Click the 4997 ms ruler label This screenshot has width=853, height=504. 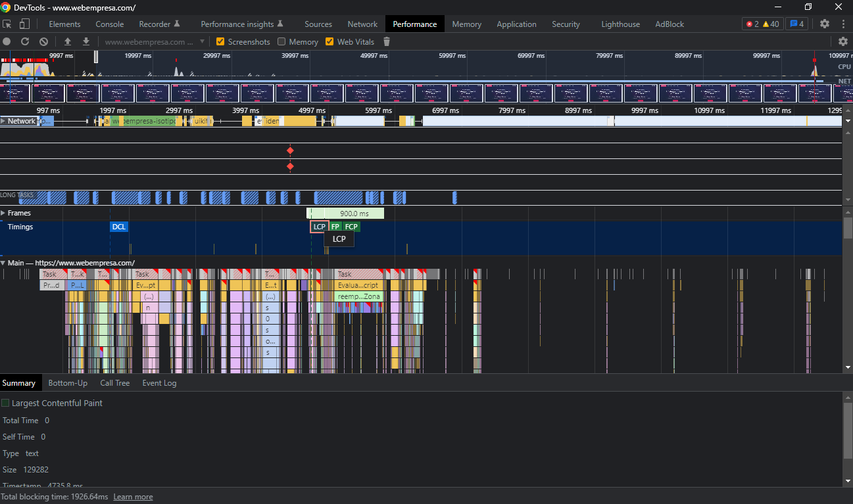tap(312, 110)
